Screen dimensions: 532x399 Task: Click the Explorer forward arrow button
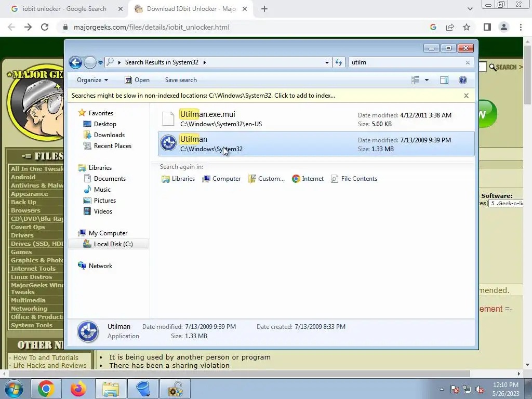[x=90, y=62]
